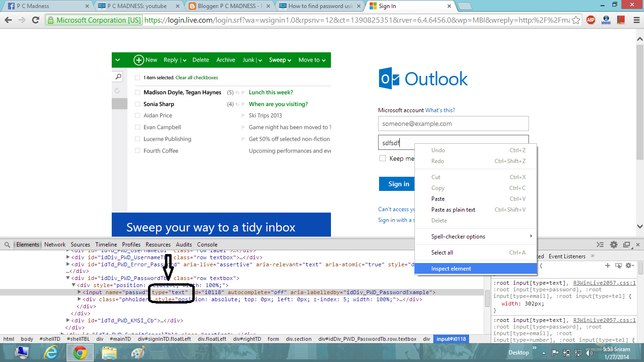This screenshot has width=644, height=362.
Task: Open Paint from the taskbar
Action: point(138,353)
